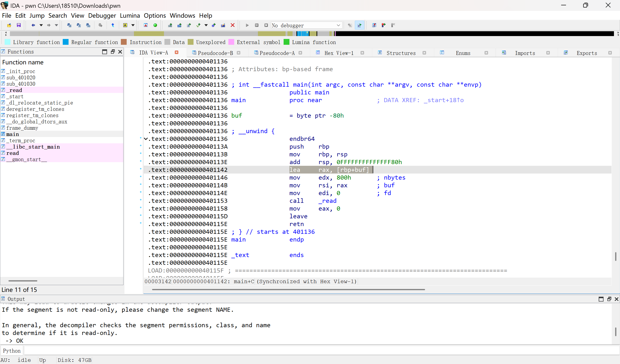Switch to the Pseudocode-B tab
Image resolution: width=620 pixels, height=364 pixels.
(215, 53)
